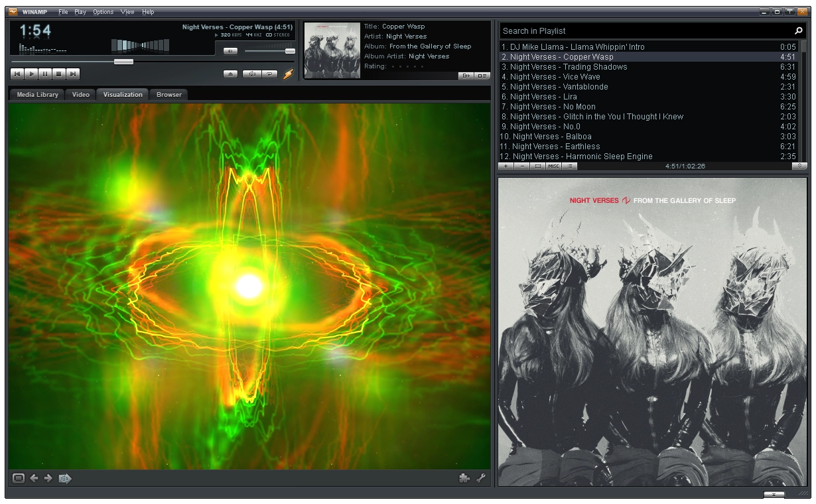This screenshot has width=816, height=504.
Task: Open the View menu
Action: (x=127, y=12)
